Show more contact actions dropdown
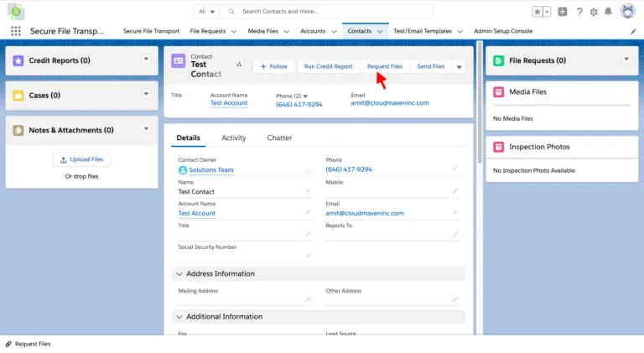 click(x=460, y=67)
